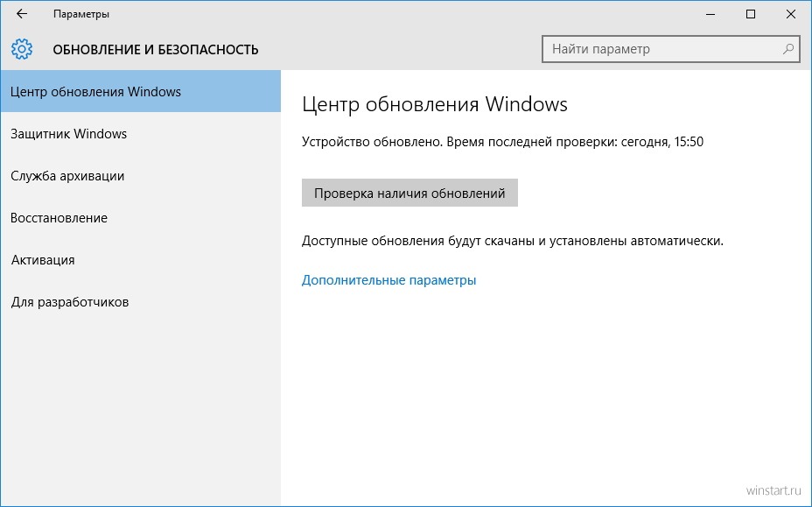This screenshot has height=507, width=812.
Task: Select 'Центр обновления Windows' in sidebar
Action: pos(140,91)
